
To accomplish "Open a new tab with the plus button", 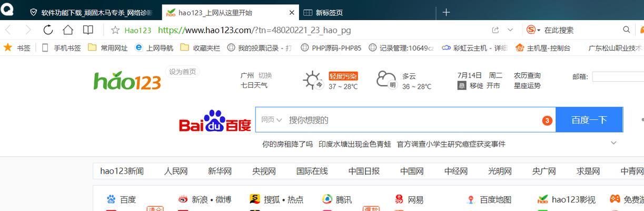I will [x=446, y=12].
